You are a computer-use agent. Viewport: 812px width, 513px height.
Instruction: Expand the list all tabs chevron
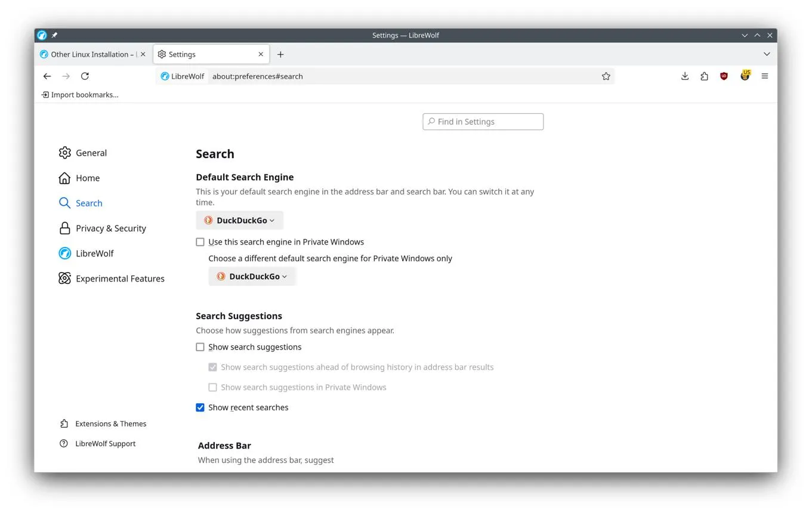coord(767,54)
